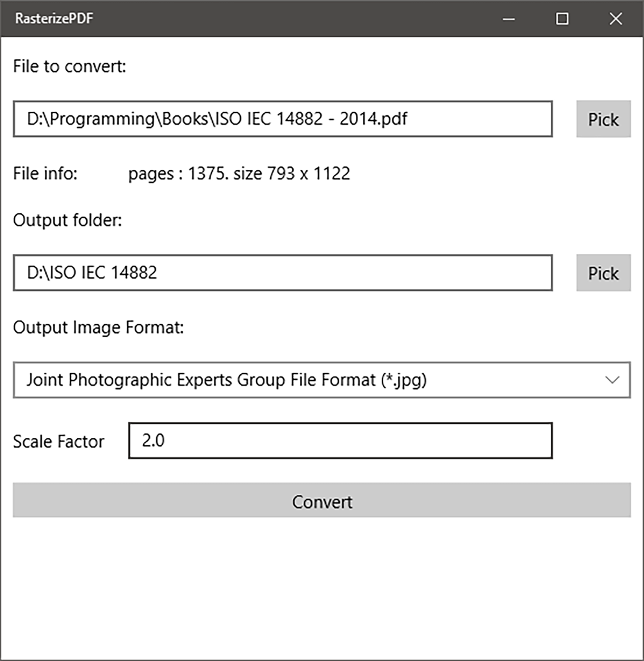Maximize the RasterizePDF window
The image size is (644, 661).
562,19
